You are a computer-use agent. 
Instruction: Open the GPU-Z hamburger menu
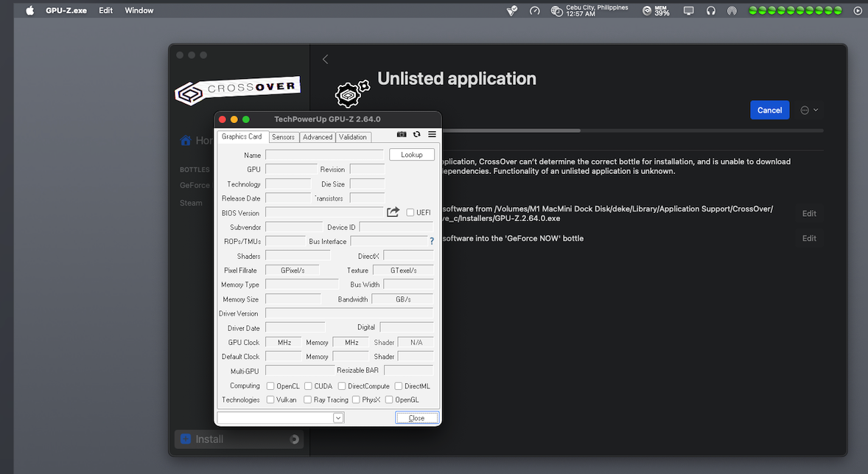click(432, 135)
